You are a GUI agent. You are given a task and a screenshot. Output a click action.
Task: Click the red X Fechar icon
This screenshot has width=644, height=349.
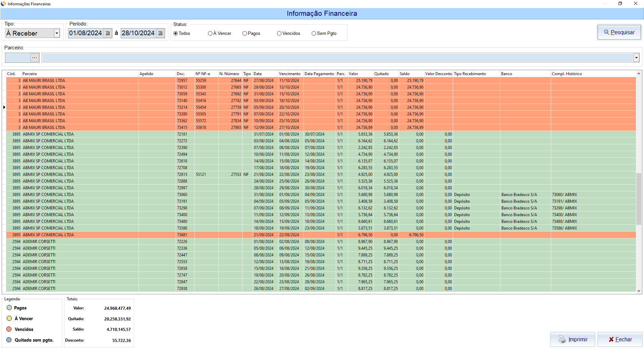(x=611, y=340)
